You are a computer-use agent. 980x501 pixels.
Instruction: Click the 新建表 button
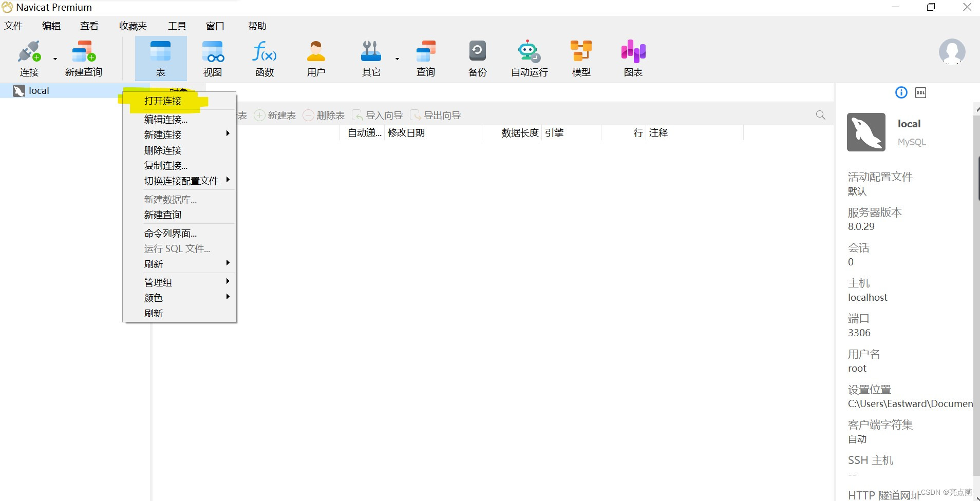click(x=275, y=115)
